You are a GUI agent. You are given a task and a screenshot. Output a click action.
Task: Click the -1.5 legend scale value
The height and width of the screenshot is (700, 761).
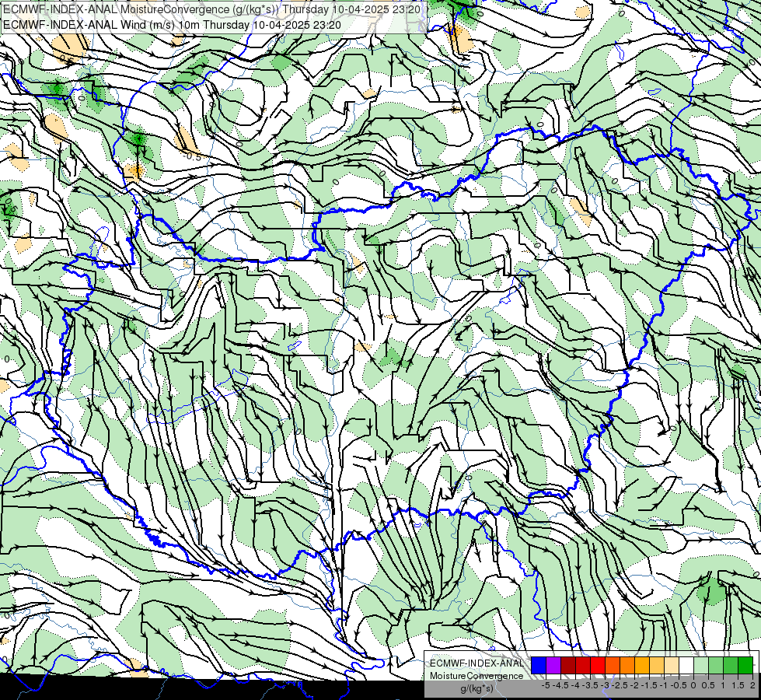[x=649, y=685]
